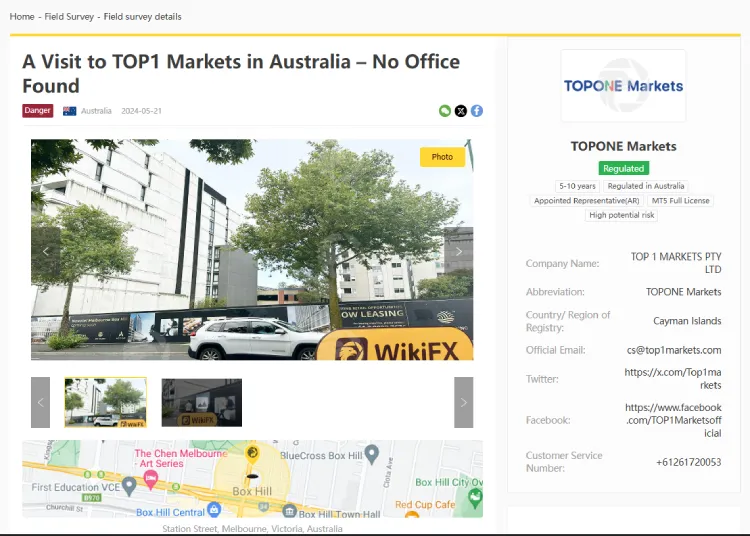750x536 pixels.
Task: Select the first street view thumbnail
Action: pyautogui.click(x=106, y=403)
